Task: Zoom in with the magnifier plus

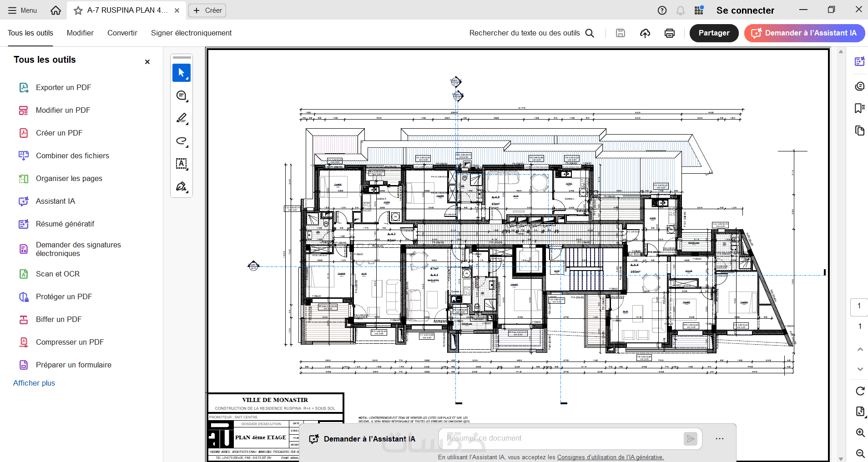Action: [x=860, y=432]
